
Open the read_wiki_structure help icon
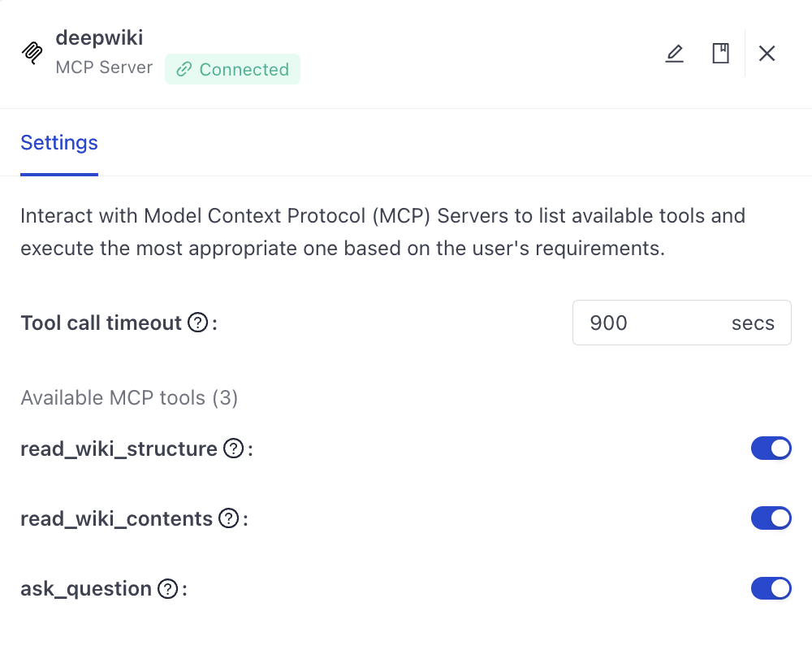pos(235,448)
